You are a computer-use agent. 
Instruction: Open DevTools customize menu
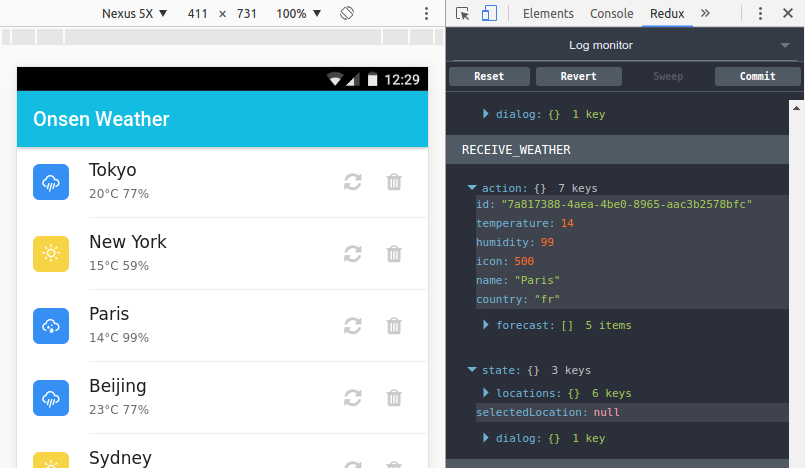[760, 13]
